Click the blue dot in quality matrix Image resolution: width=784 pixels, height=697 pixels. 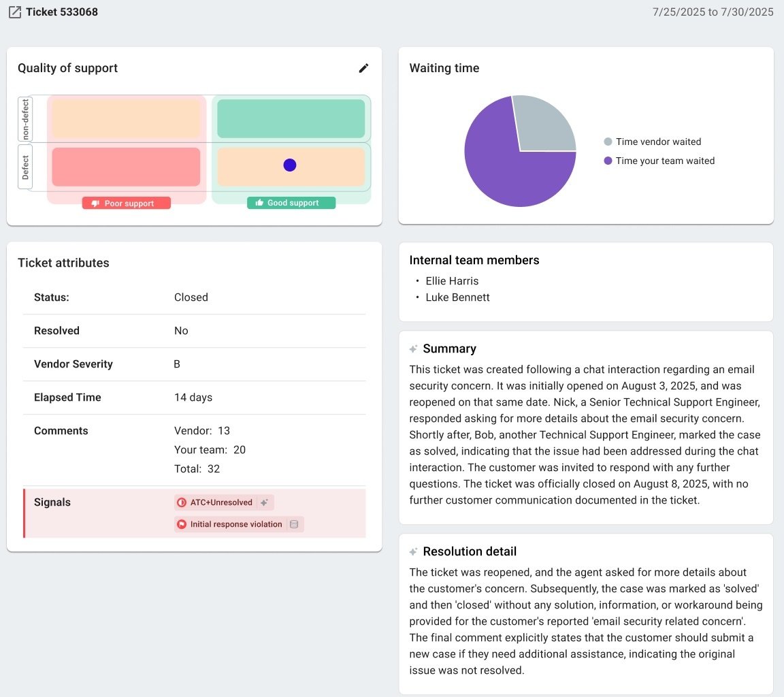(x=290, y=165)
